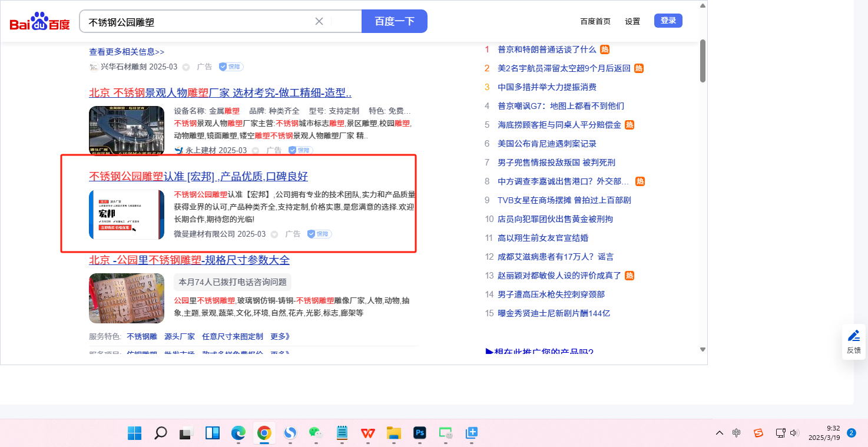
Task: Go to 百度首页 in the top navigation
Action: 595,21
